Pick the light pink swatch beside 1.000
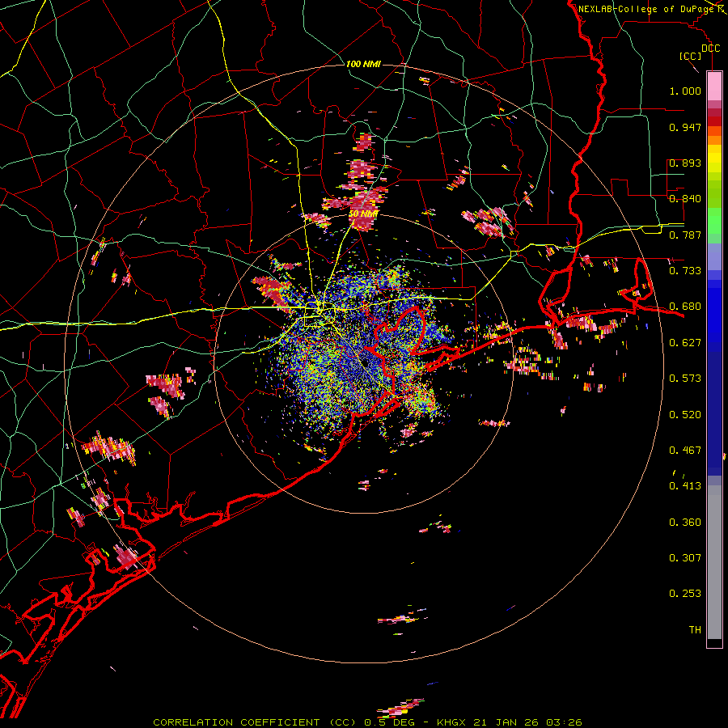This screenshot has height=728, width=728. 714,87
